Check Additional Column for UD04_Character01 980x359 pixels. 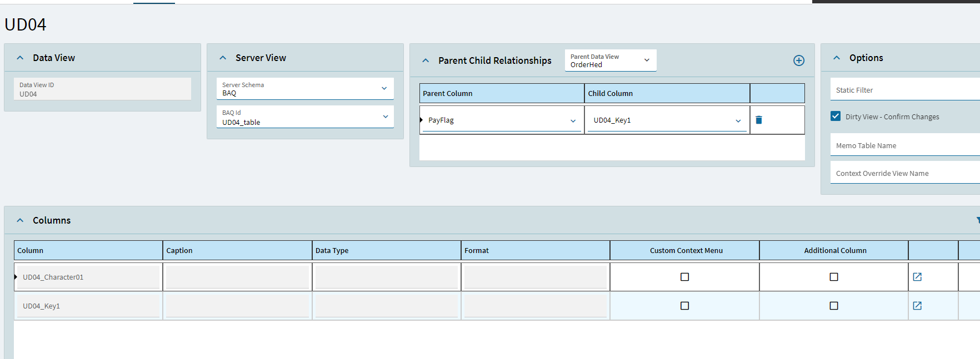[x=833, y=277]
